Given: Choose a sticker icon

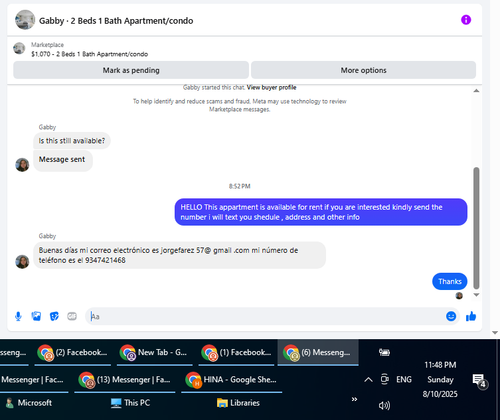Looking at the screenshot, I should click(x=54, y=316).
